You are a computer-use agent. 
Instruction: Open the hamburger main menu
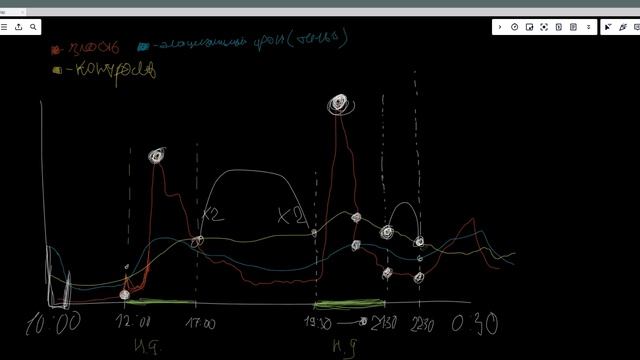[4, 27]
